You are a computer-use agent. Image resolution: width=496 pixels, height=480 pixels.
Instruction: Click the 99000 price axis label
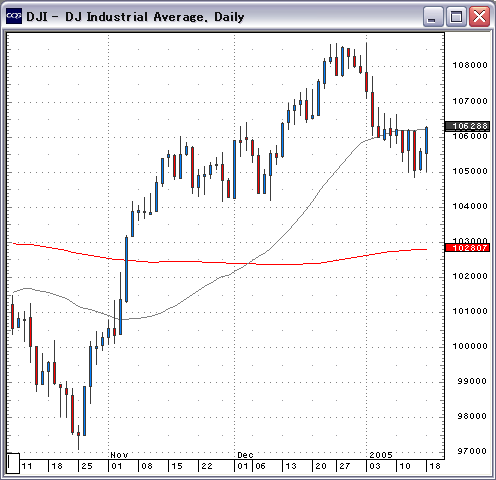(472, 381)
